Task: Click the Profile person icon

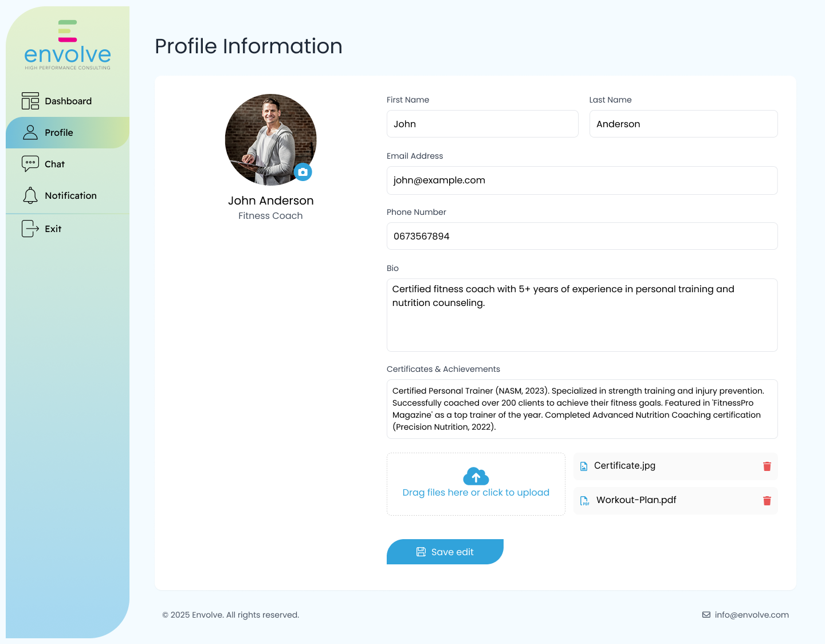Action: pos(30,132)
